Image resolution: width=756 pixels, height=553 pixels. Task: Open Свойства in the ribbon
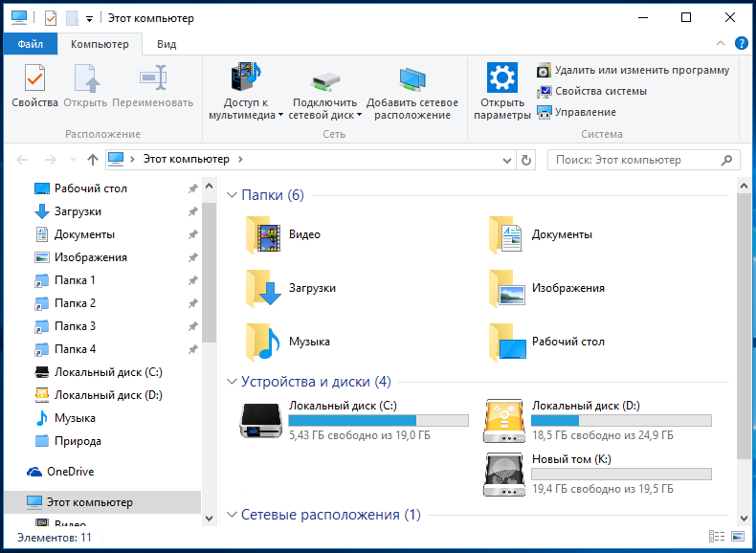(x=34, y=86)
